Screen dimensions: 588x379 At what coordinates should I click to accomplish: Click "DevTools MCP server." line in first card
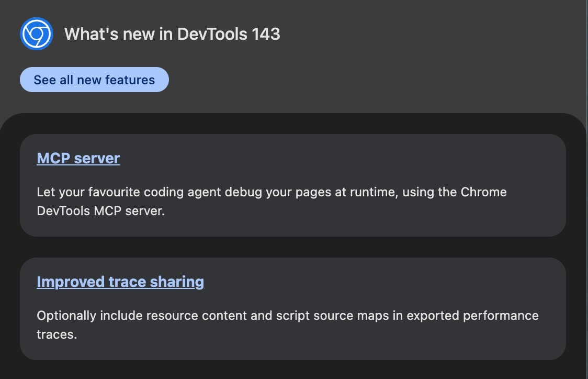pos(101,212)
